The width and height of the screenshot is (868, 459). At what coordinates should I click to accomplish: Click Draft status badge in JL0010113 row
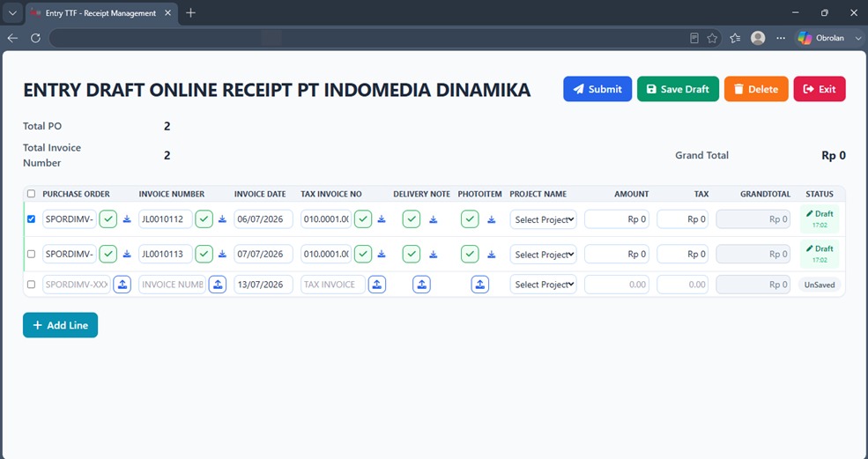coord(820,254)
